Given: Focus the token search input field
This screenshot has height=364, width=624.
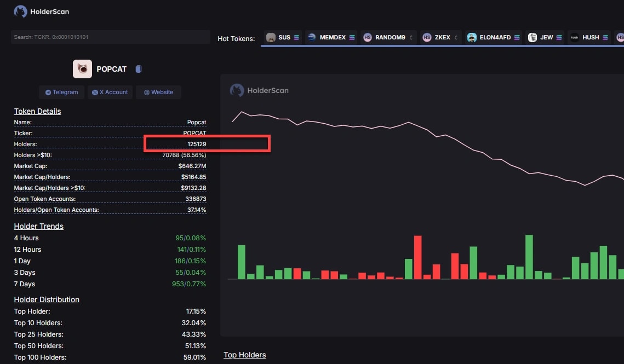Looking at the screenshot, I should [x=110, y=37].
